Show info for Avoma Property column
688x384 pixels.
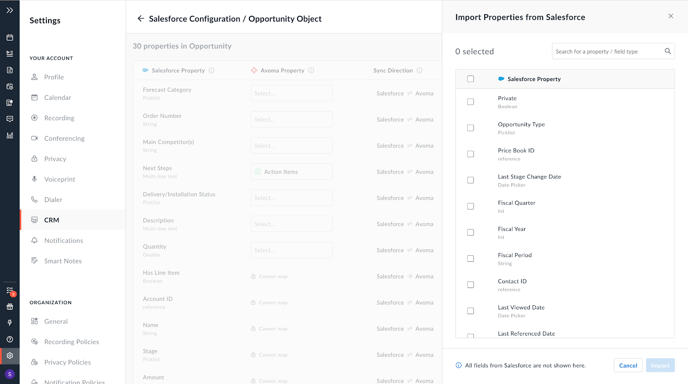[x=311, y=70]
